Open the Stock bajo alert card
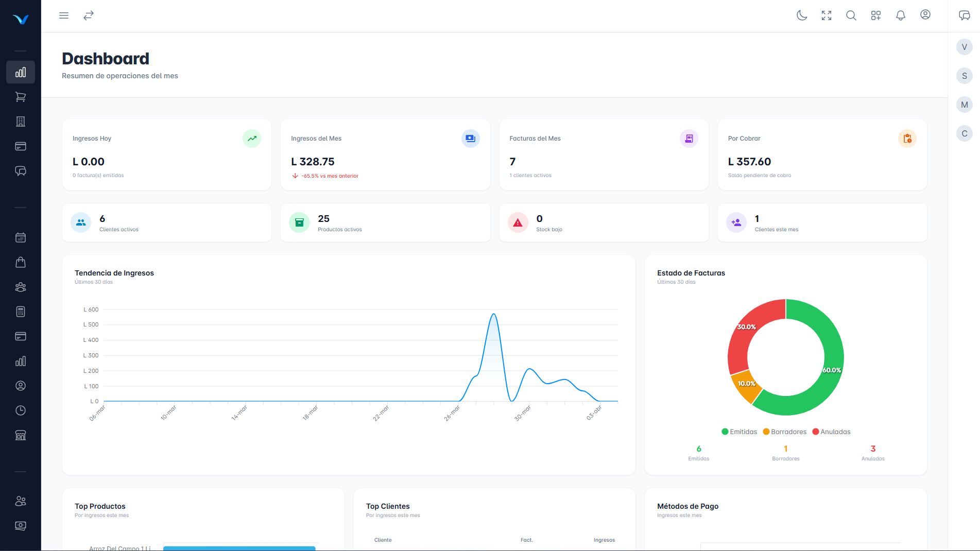Screen dimensions: 980x551 click(x=603, y=222)
